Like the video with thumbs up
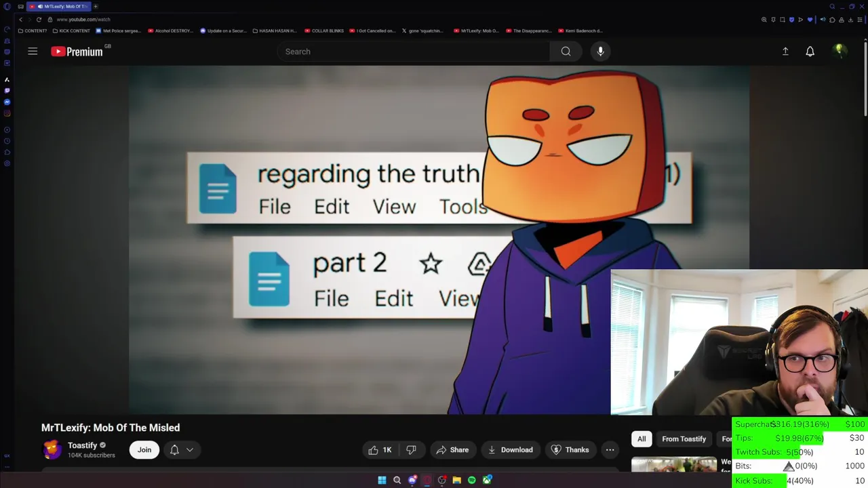 (x=380, y=450)
